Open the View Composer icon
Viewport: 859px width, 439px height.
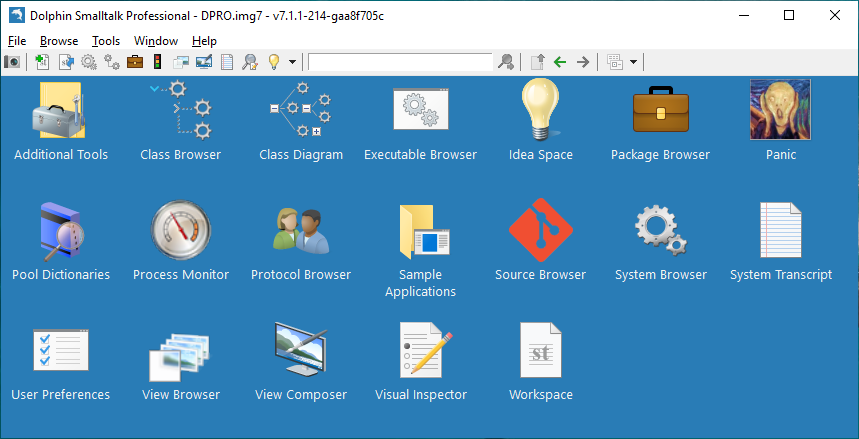(x=301, y=350)
